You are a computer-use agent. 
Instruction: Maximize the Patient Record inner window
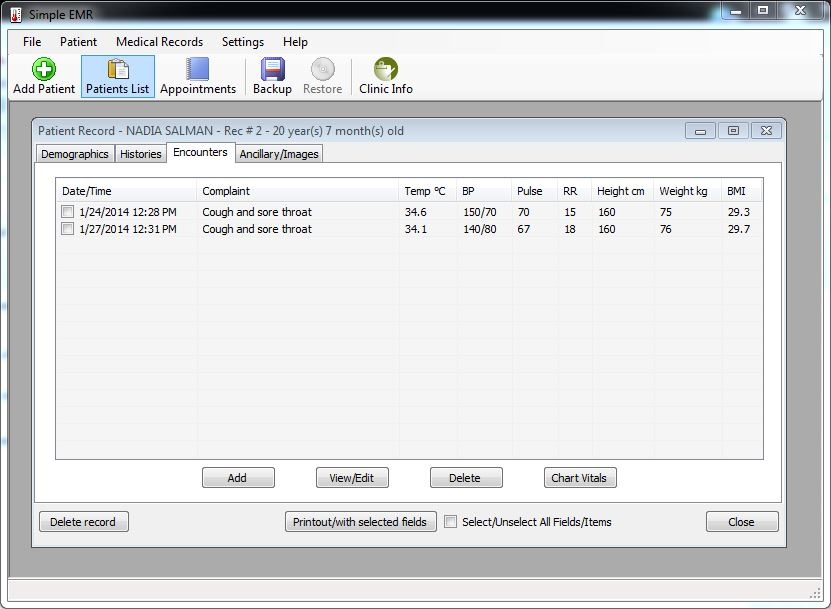[x=733, y=131]
